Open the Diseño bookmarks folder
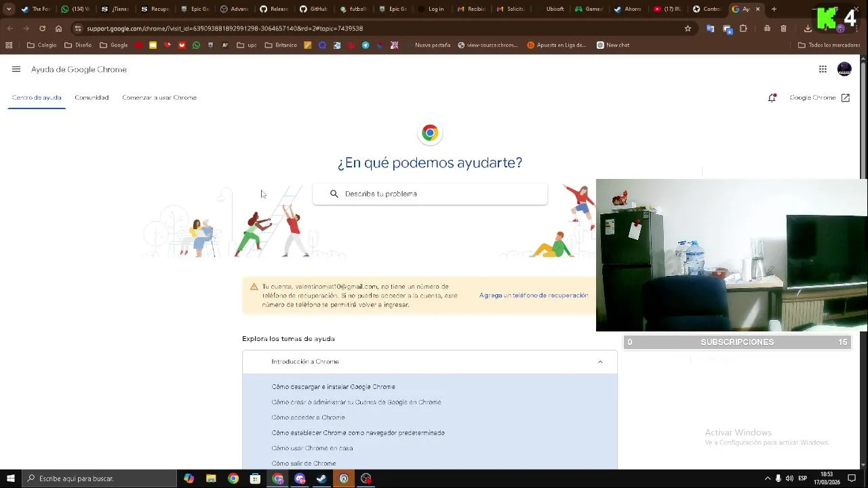Image resolution: width=868 pixels, height=488 pixels. [78, 45]
